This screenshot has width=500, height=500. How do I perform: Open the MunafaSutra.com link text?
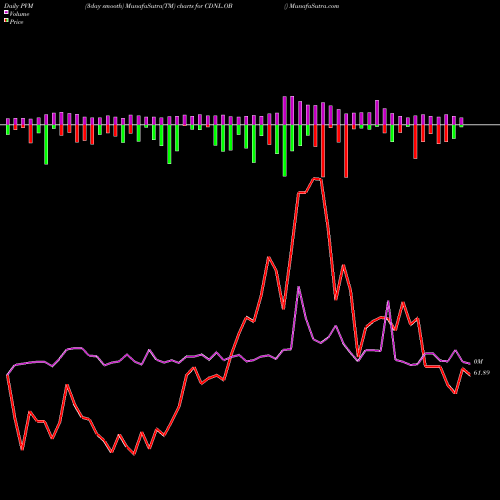314,6
